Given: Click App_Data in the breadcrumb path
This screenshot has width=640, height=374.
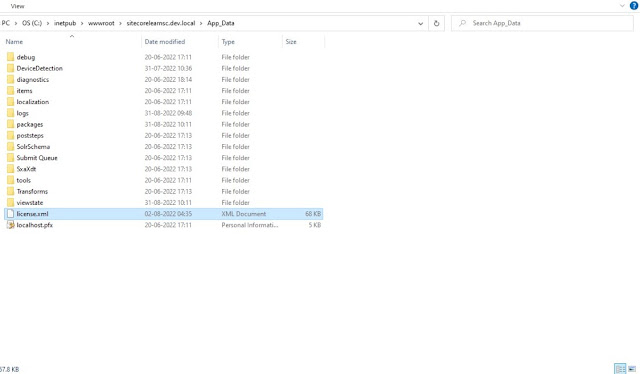Looking at the screenshot, I should [221, 23].
